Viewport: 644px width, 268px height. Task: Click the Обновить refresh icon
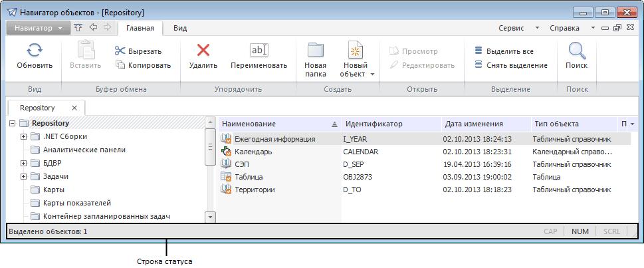(35, 51)
